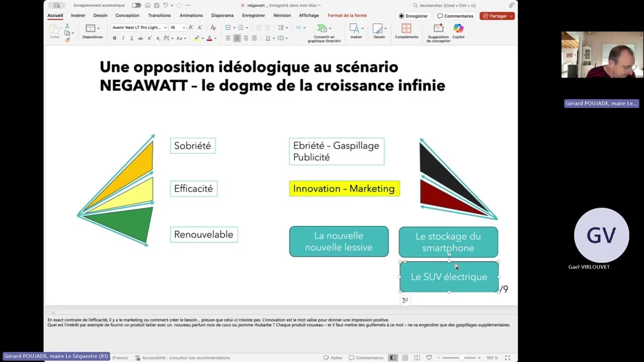Toggle Enregistrement automatique switch

coord(136,6)
